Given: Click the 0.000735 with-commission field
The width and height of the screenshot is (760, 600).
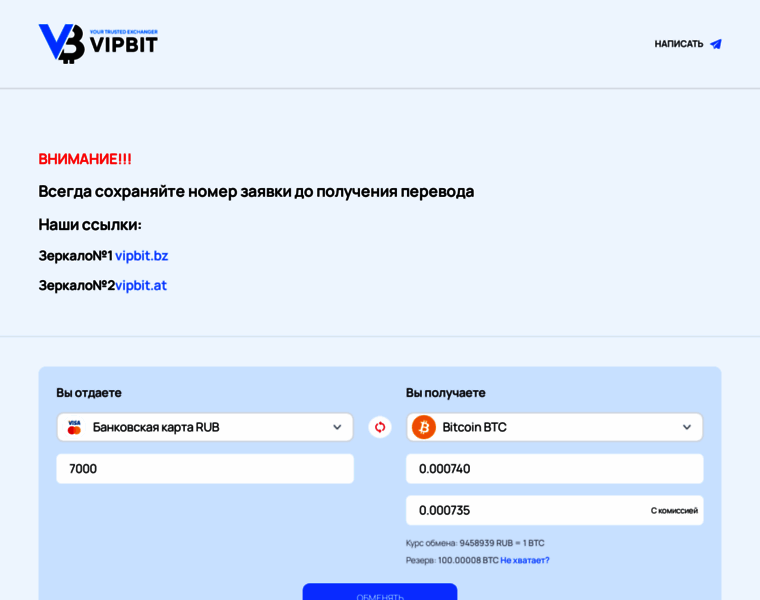Looking at the screenshot, I should click(554, 510).
